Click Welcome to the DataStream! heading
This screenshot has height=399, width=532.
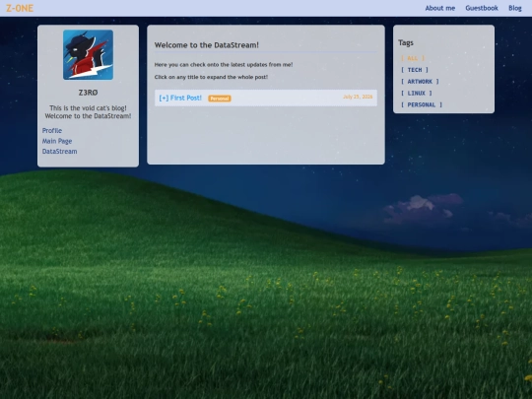tap(206, 45)
